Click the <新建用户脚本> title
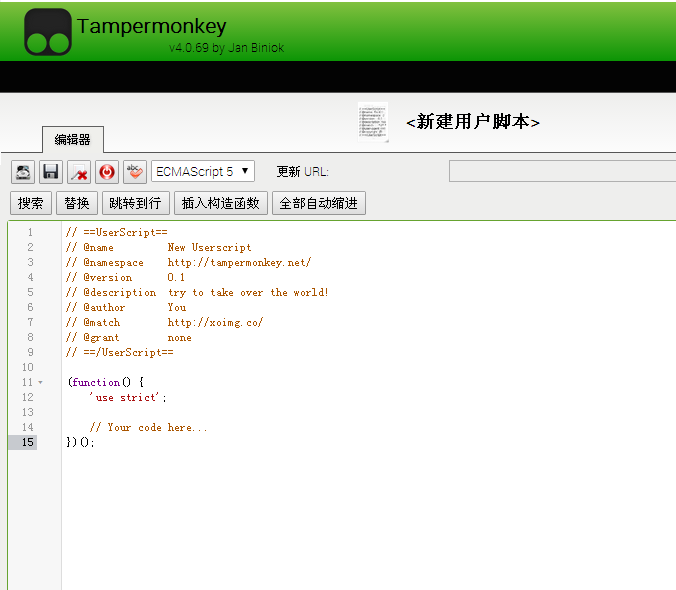 (x=473, y=122)
